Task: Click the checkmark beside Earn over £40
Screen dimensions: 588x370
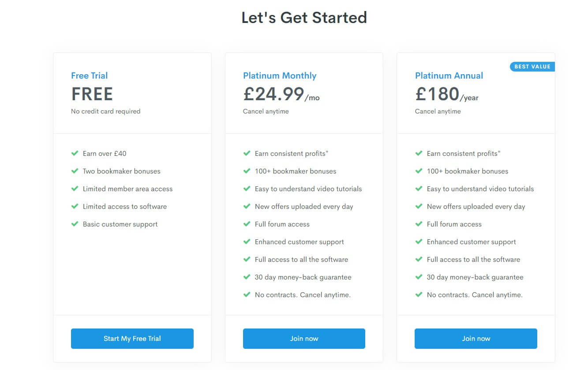Action: 75,153
